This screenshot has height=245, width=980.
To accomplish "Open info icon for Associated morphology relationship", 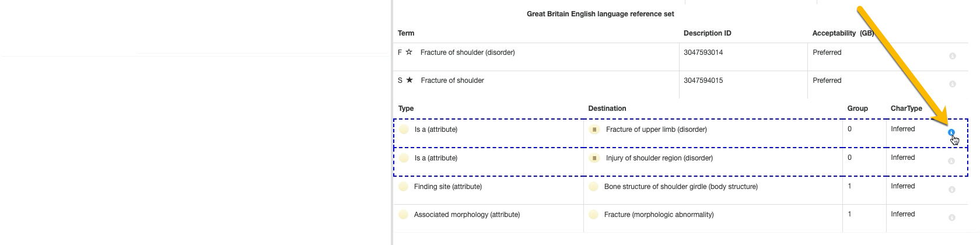I will 951,218.
